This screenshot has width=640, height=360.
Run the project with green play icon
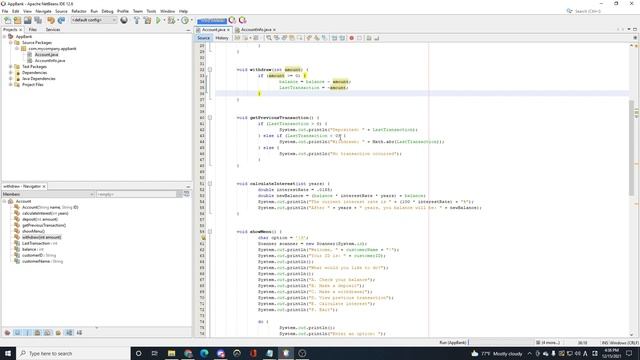point(158,20)
